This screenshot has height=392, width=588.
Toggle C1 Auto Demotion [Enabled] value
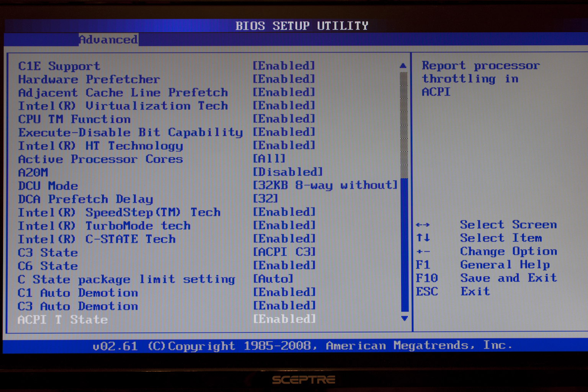[284, 292]
